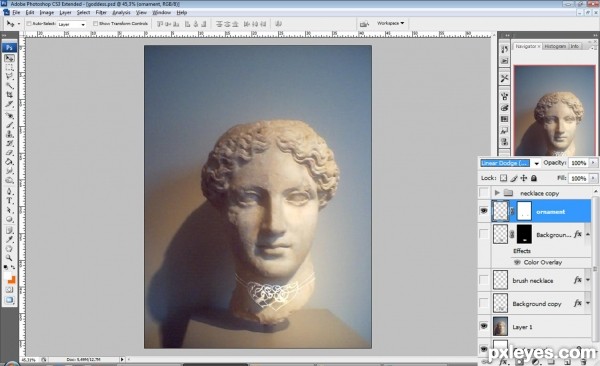Select the Zoom tool

[x=9, y=258]
